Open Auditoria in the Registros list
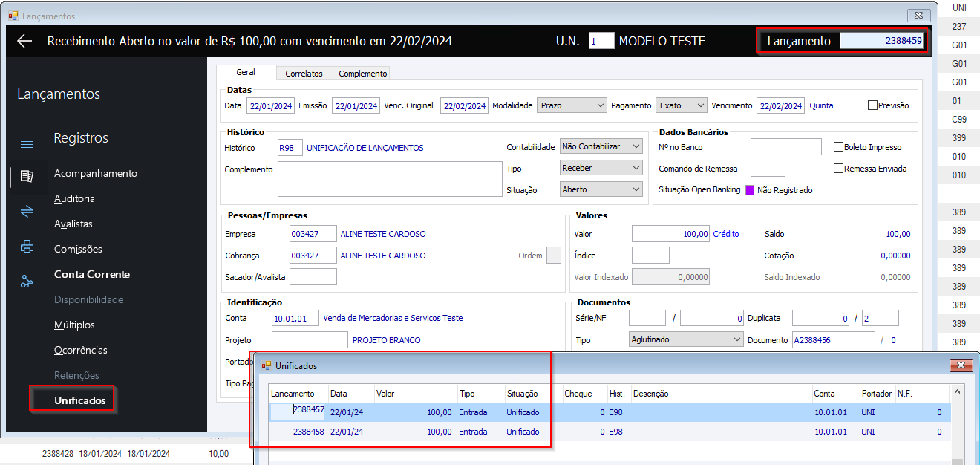Image resolution: width=980 pixels, height=465 pixels. [74, 198]
